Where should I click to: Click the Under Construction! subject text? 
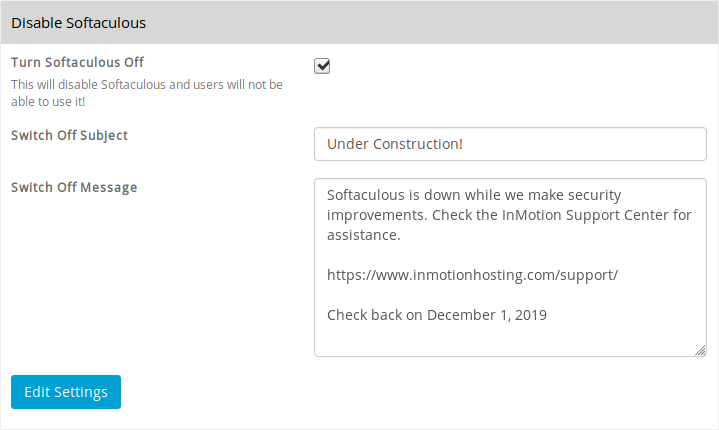395,144
